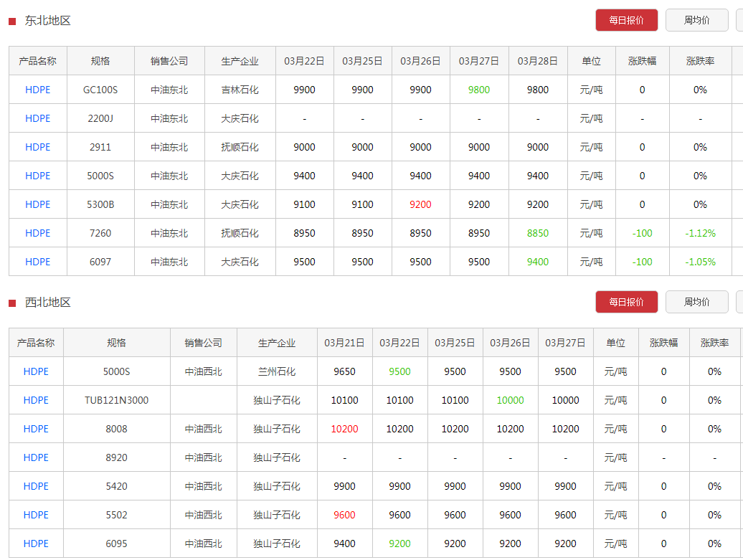Open HDPE link in 7260 row
Screen dimensions: 743x560
37,233
